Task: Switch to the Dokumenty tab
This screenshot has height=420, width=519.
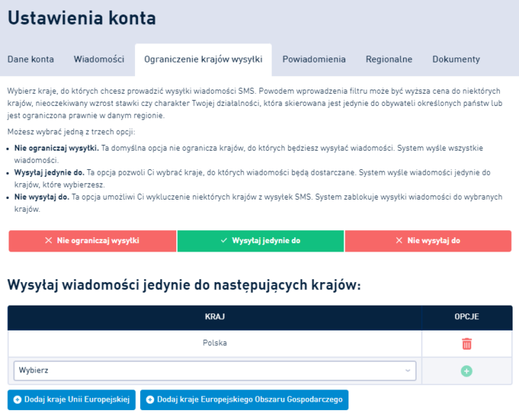Action: [456, 59]
